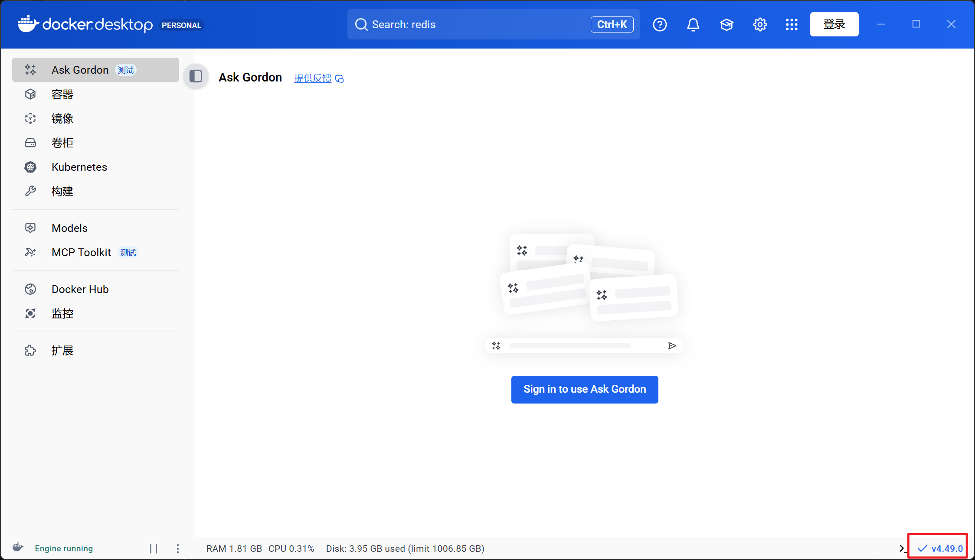Open MCP Toolkit section
This screenshot has width=975, height=560.
(x=81, y=253)
